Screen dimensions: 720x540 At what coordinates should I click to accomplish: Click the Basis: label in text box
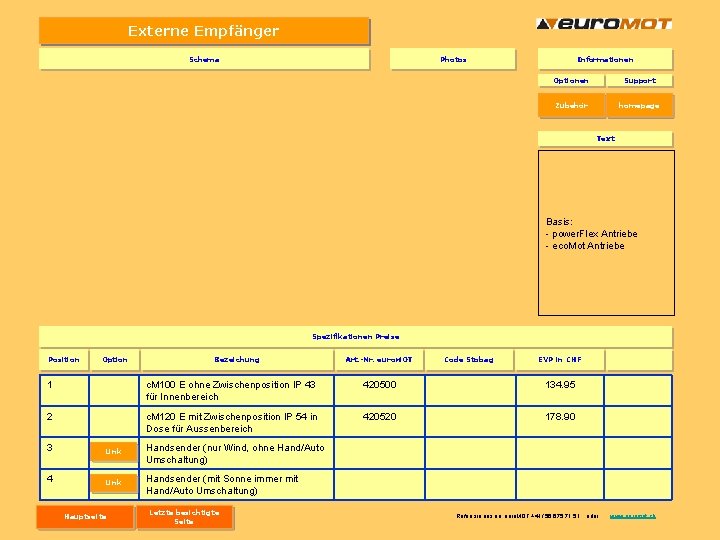click(x=559, y=222)
